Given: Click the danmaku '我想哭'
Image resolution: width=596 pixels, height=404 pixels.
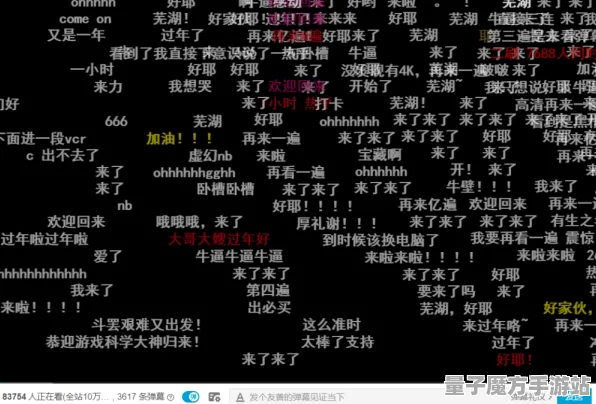Looking at the screenshot, I should coord(190,86).
